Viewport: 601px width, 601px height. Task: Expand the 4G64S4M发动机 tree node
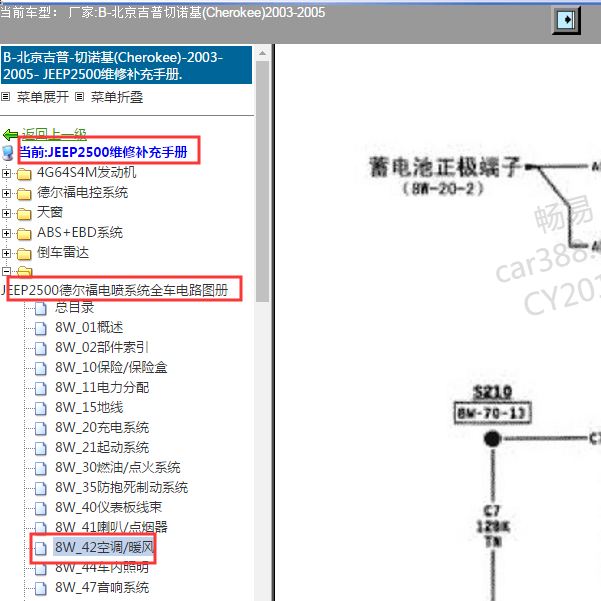pyautogui.click(x=6, y=173)
